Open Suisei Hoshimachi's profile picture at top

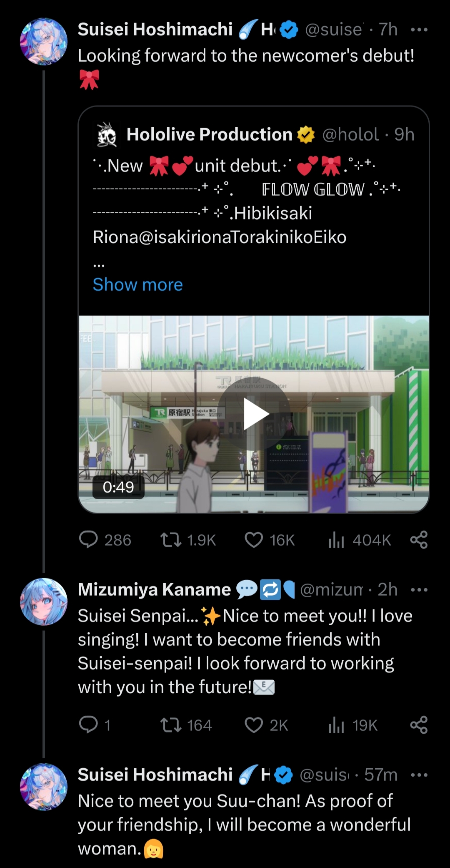click(x=44, y=41)
